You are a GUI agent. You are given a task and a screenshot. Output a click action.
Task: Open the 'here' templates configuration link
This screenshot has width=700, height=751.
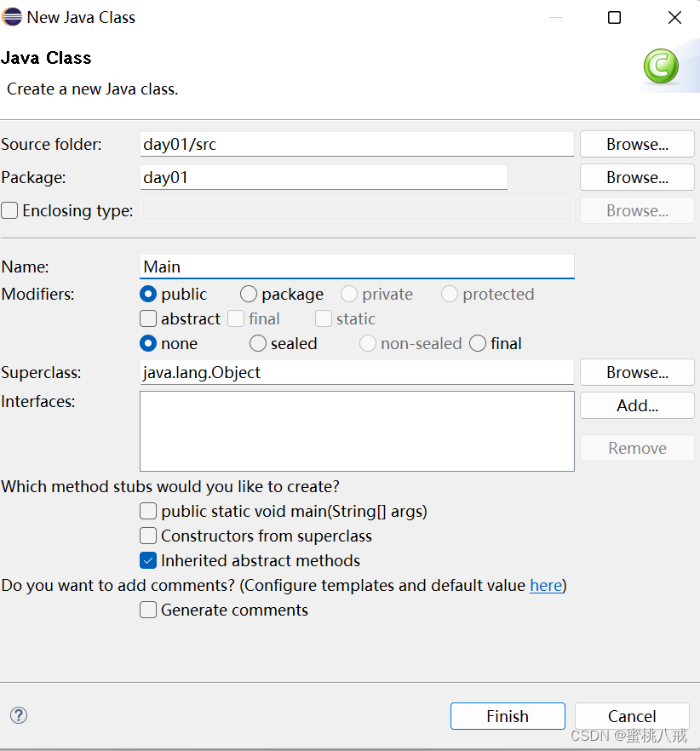(546, 585)
